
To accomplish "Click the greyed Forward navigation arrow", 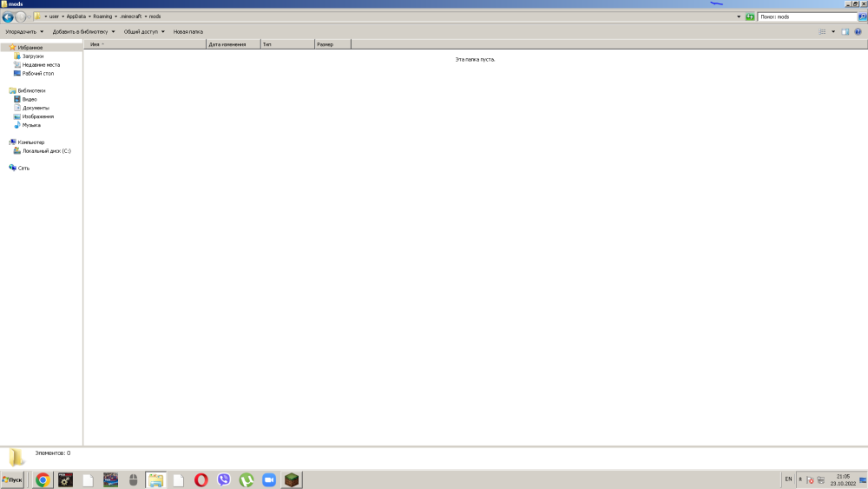I will (21, 17).
